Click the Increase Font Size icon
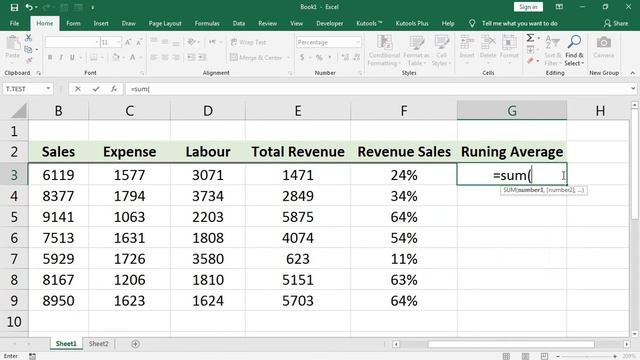This screenshot has width=640, height=360. click(128, 42)
